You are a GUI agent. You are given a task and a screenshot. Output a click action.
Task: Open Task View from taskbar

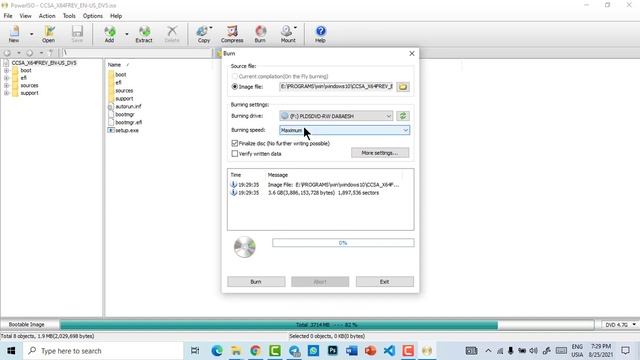(x=195, y=351)
